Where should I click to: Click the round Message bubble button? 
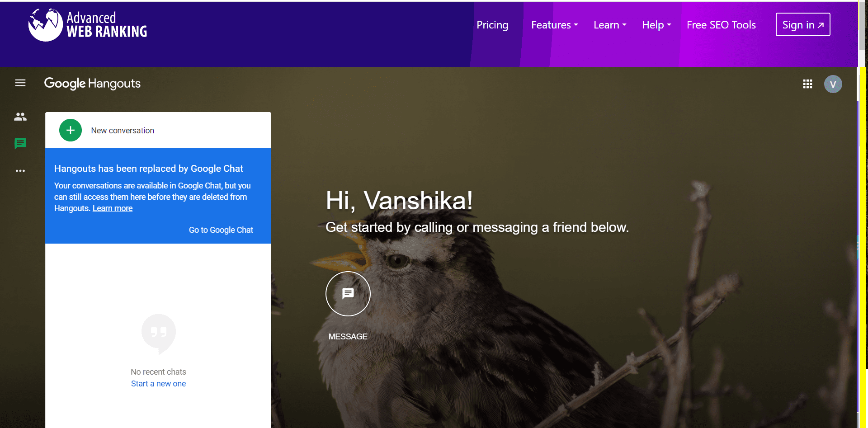348,294
